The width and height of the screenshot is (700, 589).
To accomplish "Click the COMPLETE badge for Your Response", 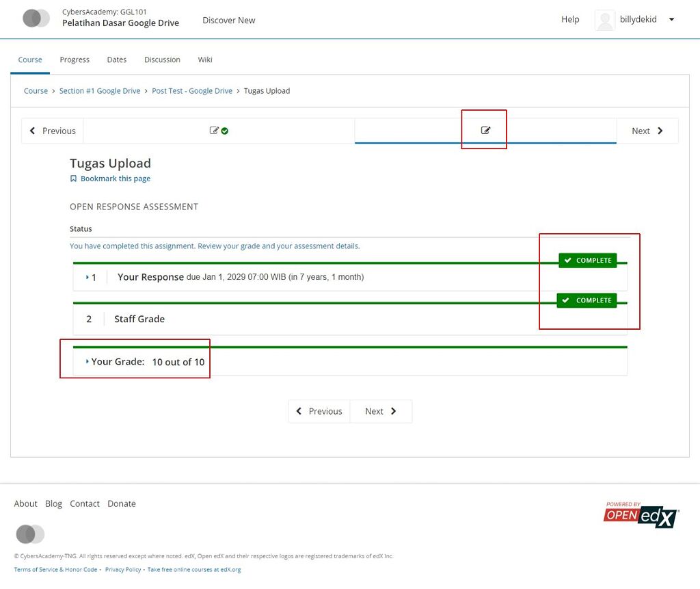I will coord(587,260).
